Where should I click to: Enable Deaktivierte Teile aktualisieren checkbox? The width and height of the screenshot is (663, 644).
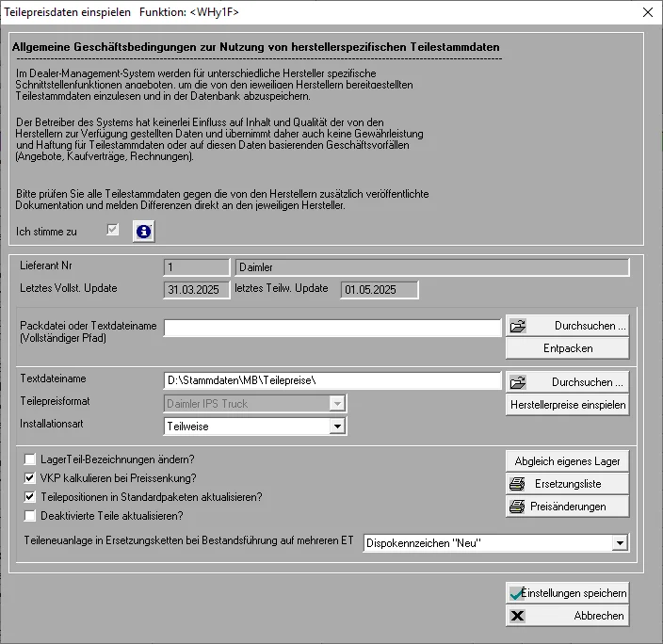point(29,516)
